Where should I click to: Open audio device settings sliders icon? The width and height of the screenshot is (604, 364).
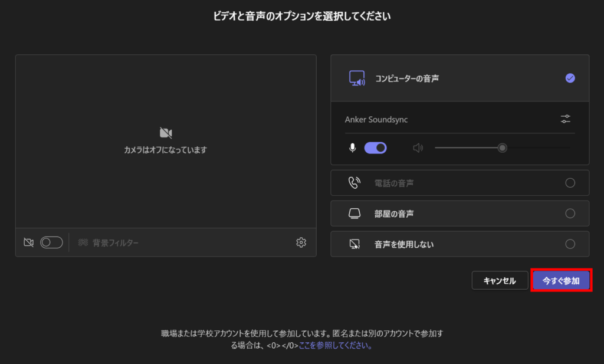click(565, 119)
